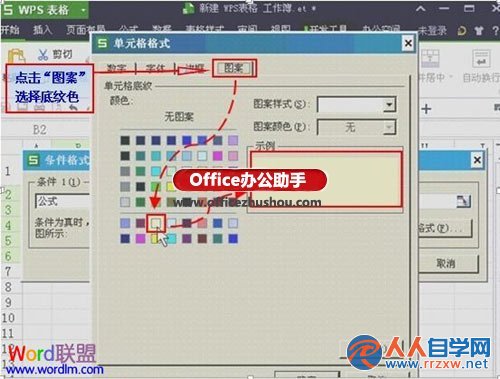Screen dimensions: 500x379
Task: Click the Paste clipboard icon in the ribbon
Action: click(x=16, y=55)
